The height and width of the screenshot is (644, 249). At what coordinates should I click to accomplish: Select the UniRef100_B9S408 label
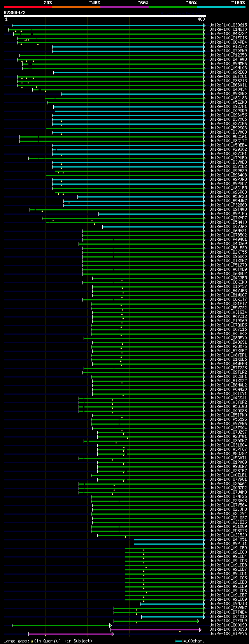click(x=228, y=175)
